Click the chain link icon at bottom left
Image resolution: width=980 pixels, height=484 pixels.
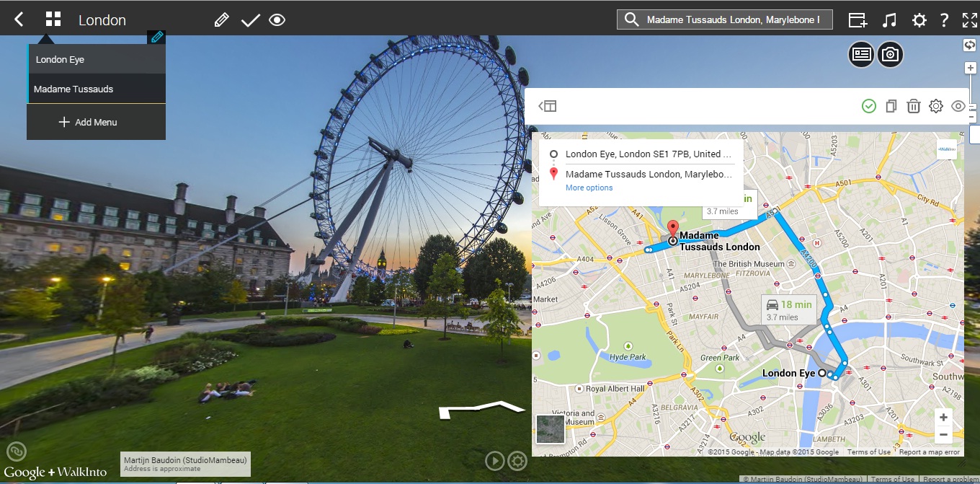tap(17, 452)
